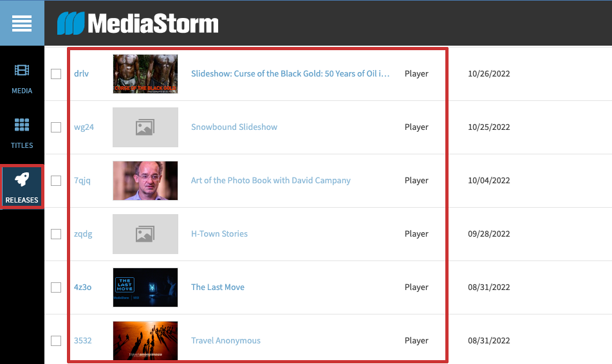Open Art of the Photo Book title link

coord(270,181)
